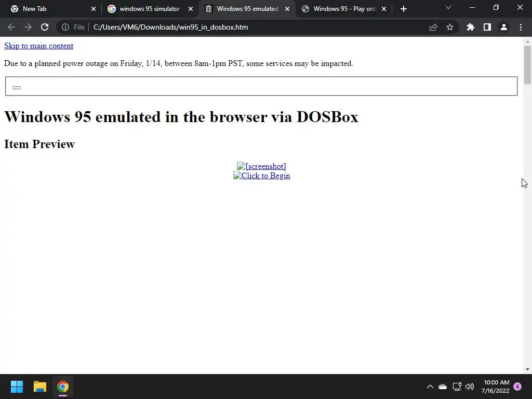
Task: Bookmark this tab with star icon
Action: 450,27
